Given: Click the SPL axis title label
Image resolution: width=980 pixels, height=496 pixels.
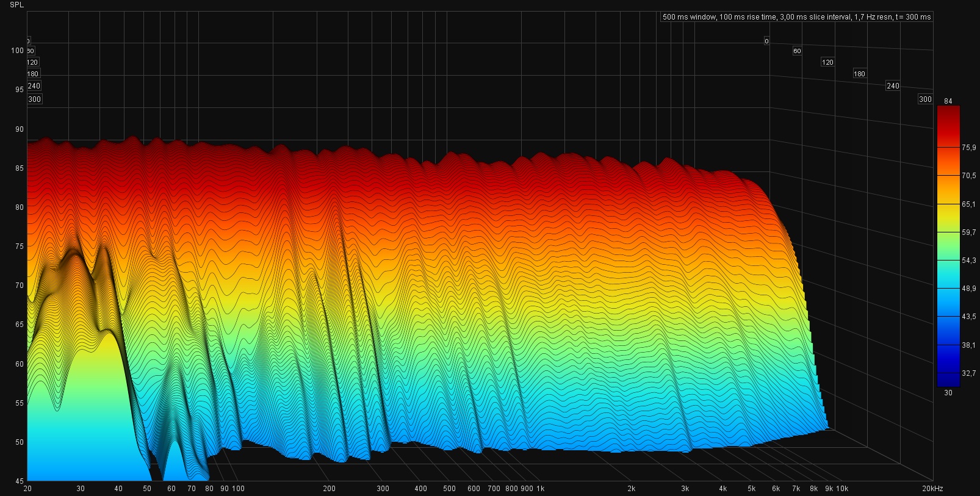Looking at the screenshot, I should pos(17,5).
